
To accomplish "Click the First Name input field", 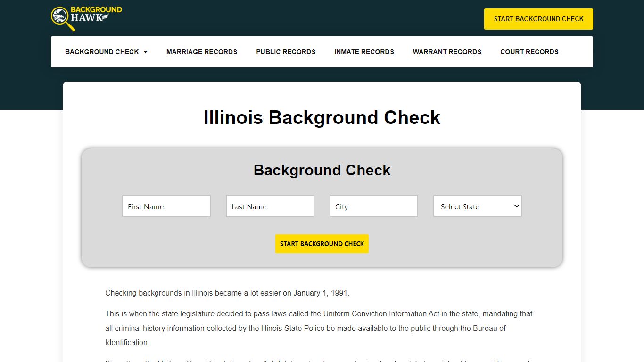I will point(166,206).
